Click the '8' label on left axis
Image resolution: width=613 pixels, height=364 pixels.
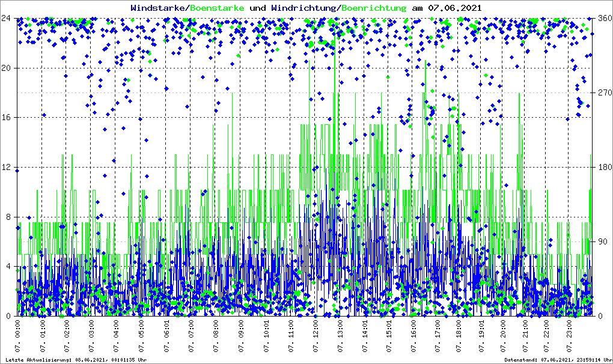click(10, 217)
